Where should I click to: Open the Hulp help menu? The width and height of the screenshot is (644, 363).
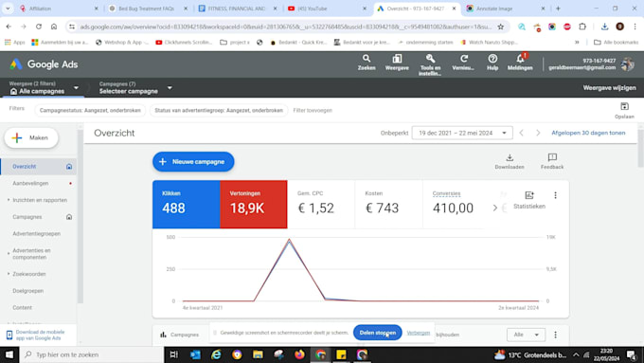[492, 63]
